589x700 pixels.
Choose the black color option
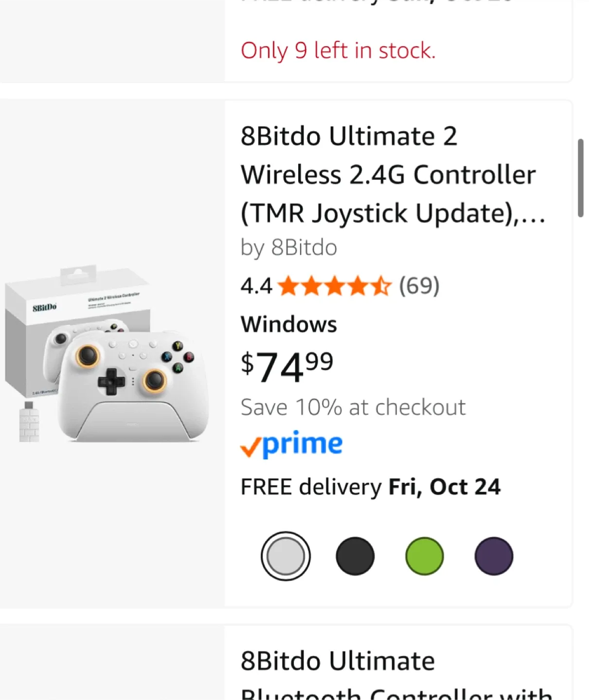pos(355,556)
